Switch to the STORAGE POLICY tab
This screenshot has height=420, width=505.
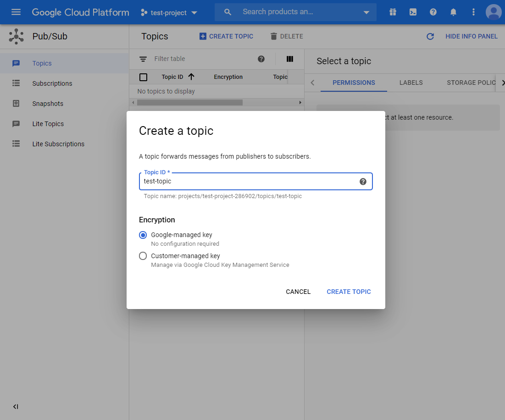[x=471, y=83]
